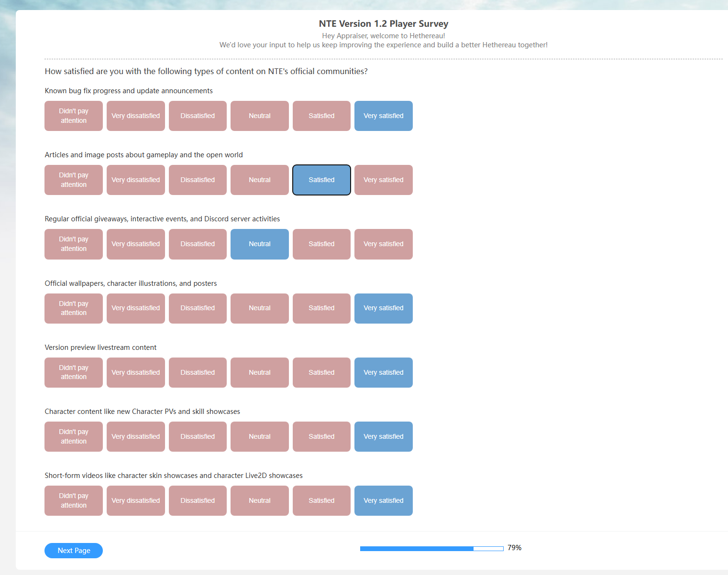Rate bug fix announcements as 'Satisfied'
728x575 pixels.
321,116
